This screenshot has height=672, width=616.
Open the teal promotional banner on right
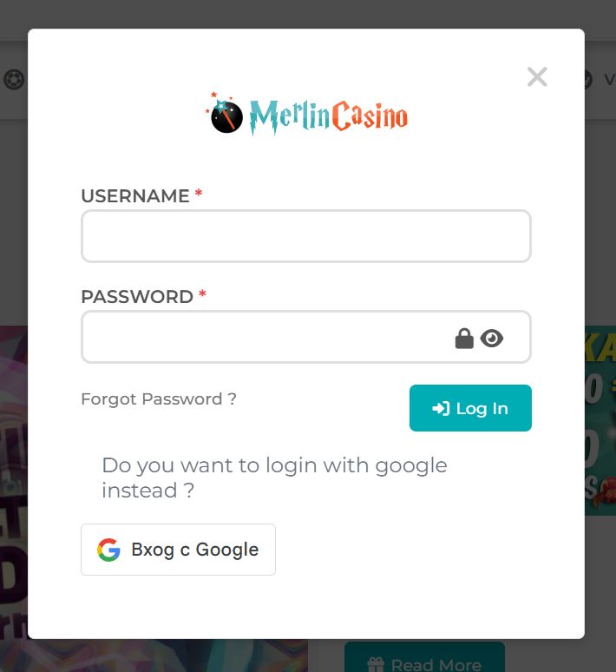pos(600,420)
